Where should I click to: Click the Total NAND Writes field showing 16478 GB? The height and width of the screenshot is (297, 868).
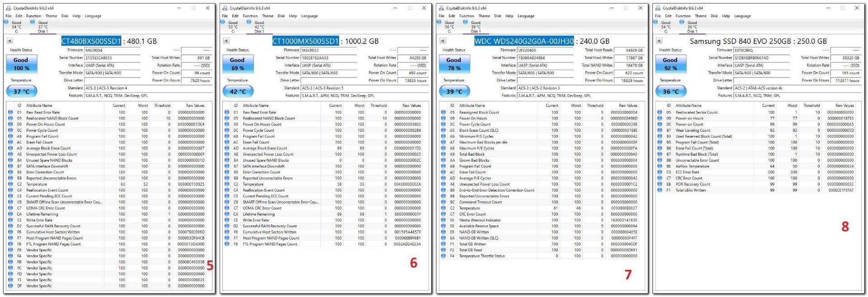point(629,65)
